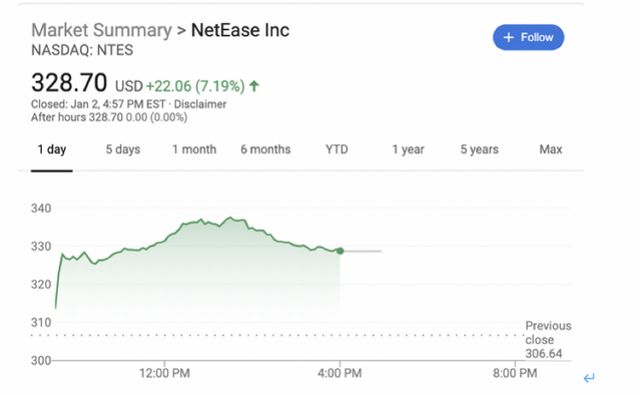Click the blue return arrow icon
Viewport: 640px width, 395px height.
point(589,378)
